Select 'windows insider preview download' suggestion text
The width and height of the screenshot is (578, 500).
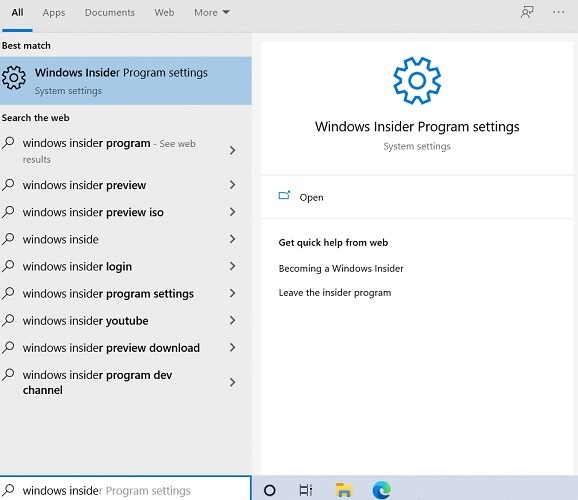(111, 348)
